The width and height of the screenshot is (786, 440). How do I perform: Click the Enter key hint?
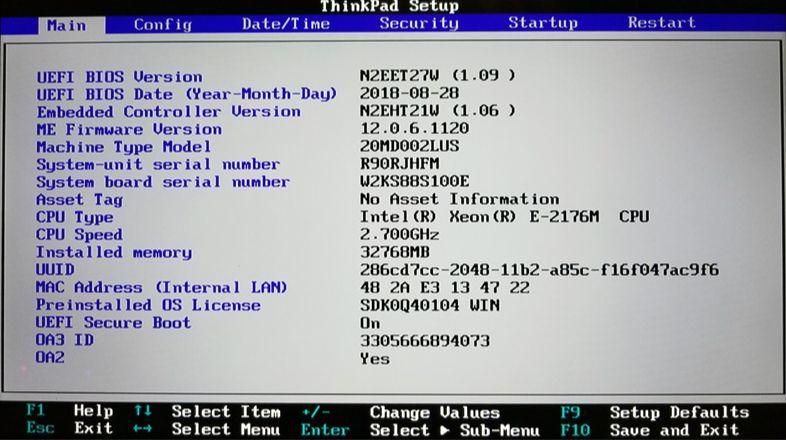(325, 430)
